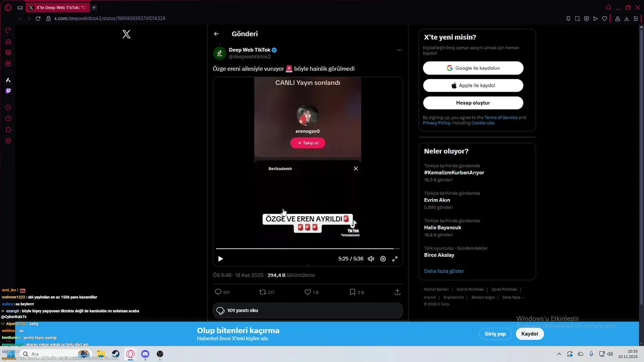Click the X logo home link
This screenshot has width=644, height=362.
(126, 34)
